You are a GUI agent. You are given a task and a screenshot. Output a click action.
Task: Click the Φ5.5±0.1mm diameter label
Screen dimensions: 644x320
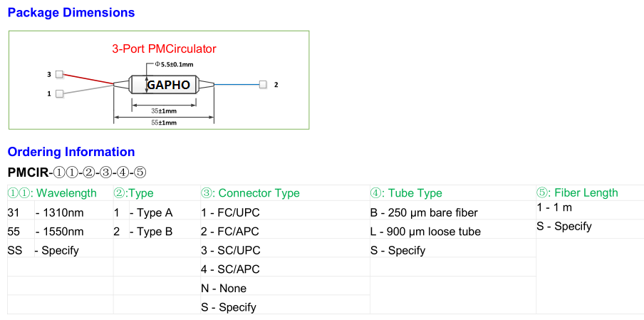click(x=174, y=64)
